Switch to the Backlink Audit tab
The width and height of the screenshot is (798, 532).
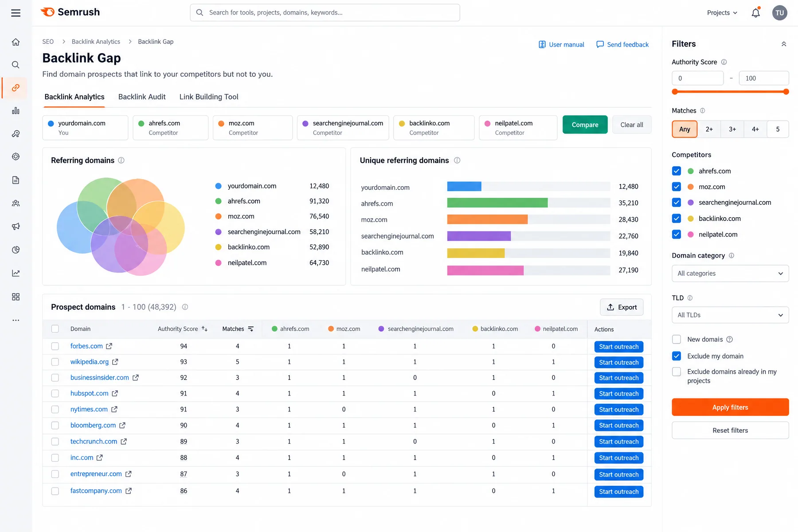[142, 97]
